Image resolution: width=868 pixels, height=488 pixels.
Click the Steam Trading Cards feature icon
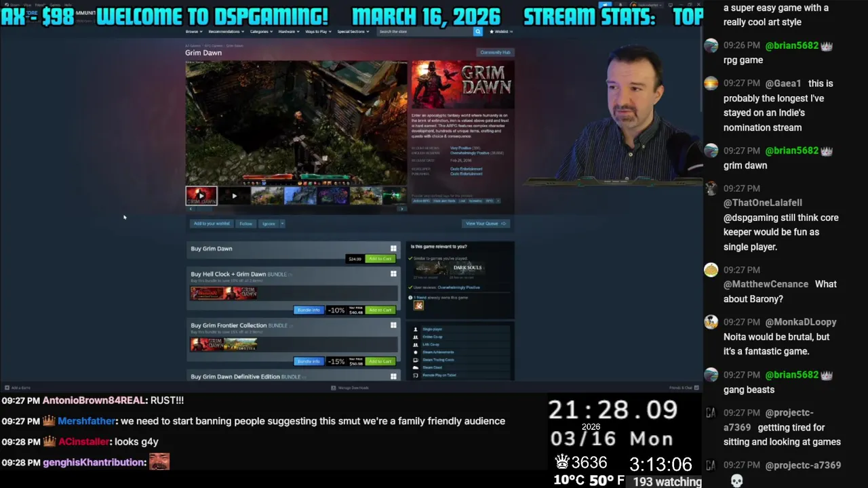point(416,360)
